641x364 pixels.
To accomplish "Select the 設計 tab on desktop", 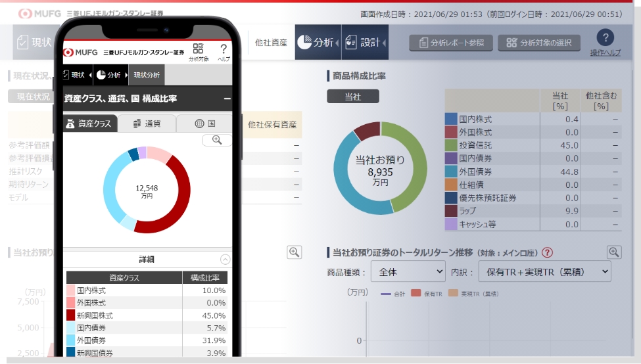I will (365, 42).
